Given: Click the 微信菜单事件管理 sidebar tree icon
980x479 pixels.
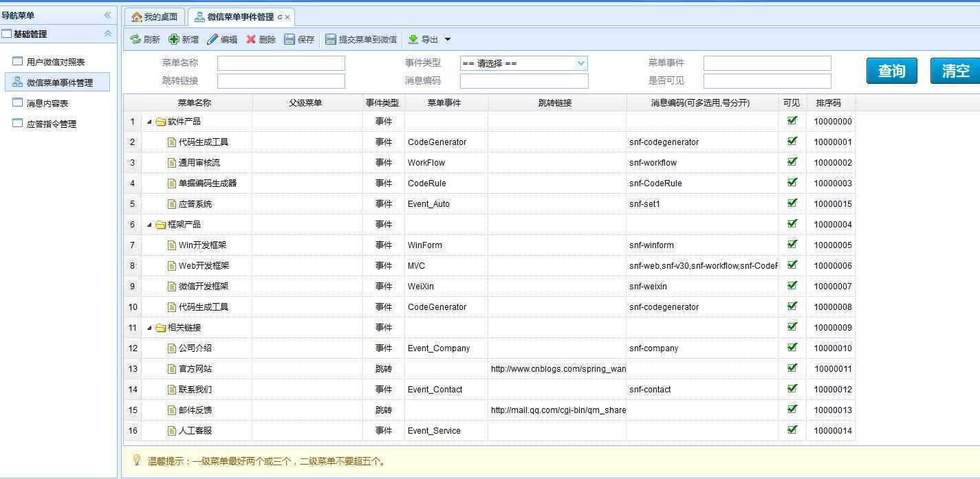Looking at the screenshot, I should pyautogui.click(x=18, y=82).
